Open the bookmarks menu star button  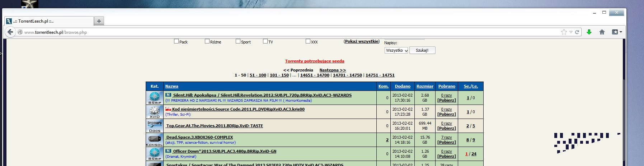(617, 32)
